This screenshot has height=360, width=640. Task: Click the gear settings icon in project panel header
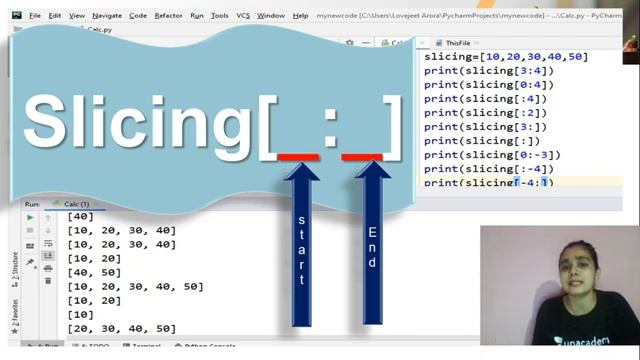coord(350,42)
